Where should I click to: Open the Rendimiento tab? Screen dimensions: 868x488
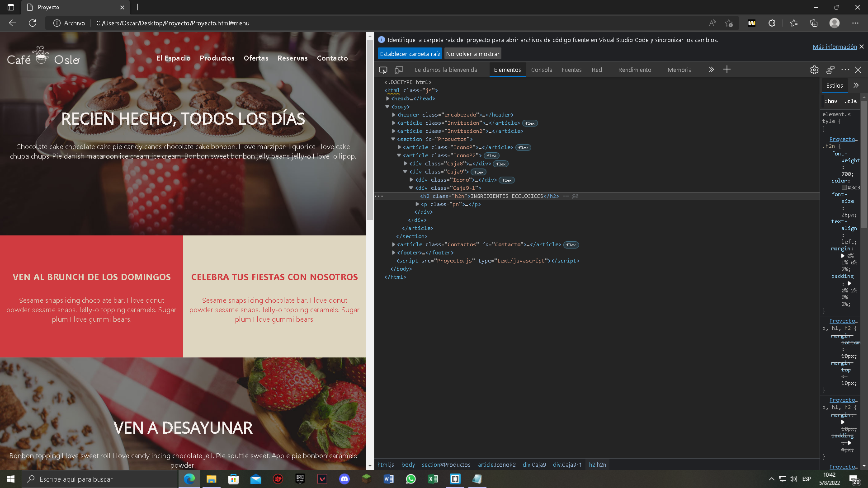tap(635, 70)
